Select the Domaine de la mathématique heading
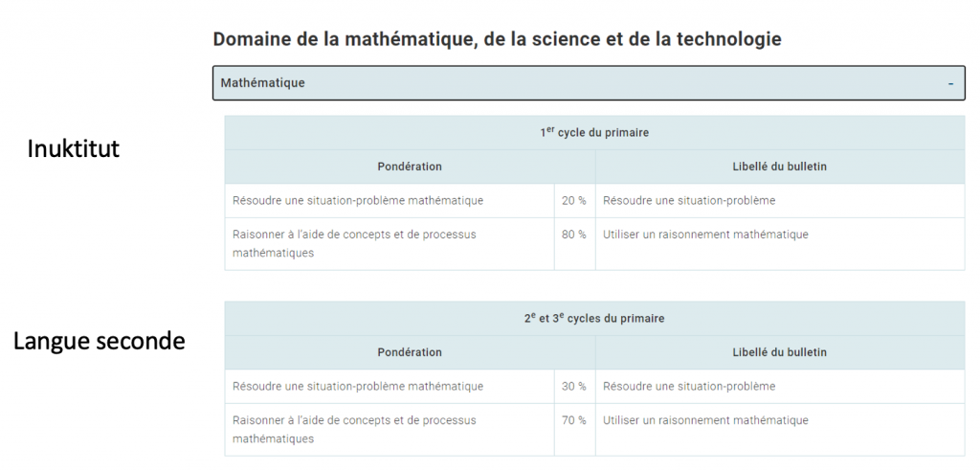This screenshot has width=980, height=471. tap(497, 39)
